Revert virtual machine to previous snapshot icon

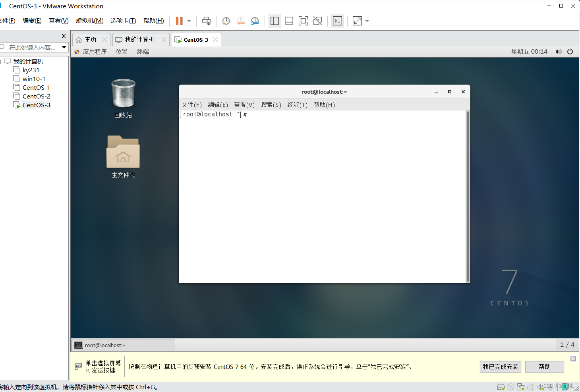coord(240,21)
